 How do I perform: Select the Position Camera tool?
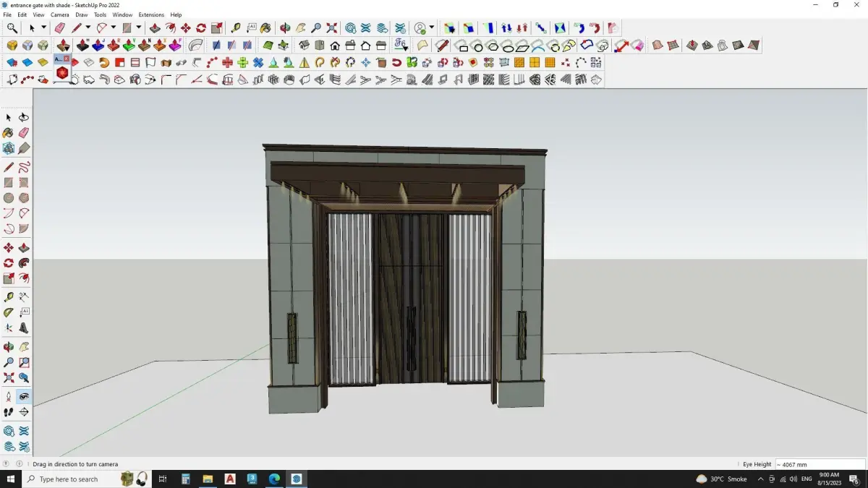[9, 397]
